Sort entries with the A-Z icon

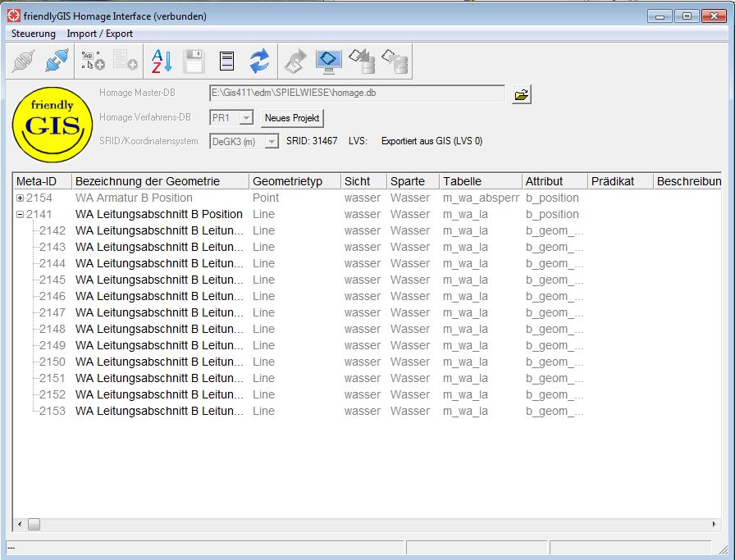click(162, 61)
